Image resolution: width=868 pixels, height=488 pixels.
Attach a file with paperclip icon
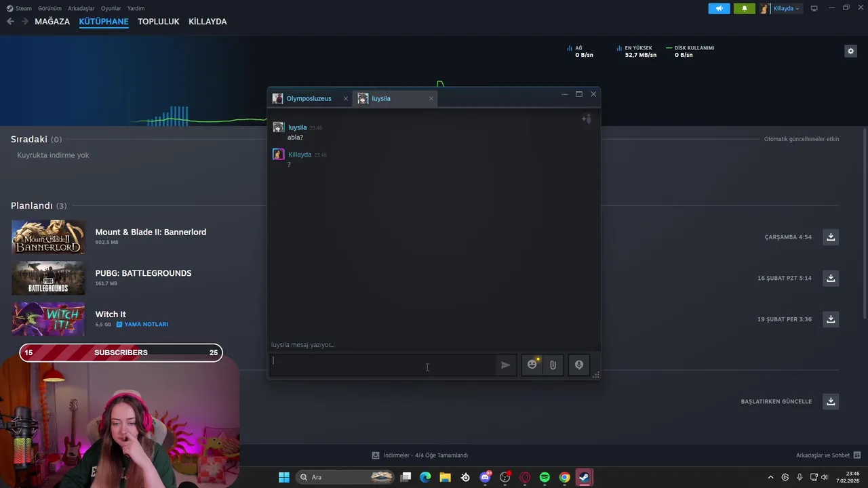coord(553,365)
